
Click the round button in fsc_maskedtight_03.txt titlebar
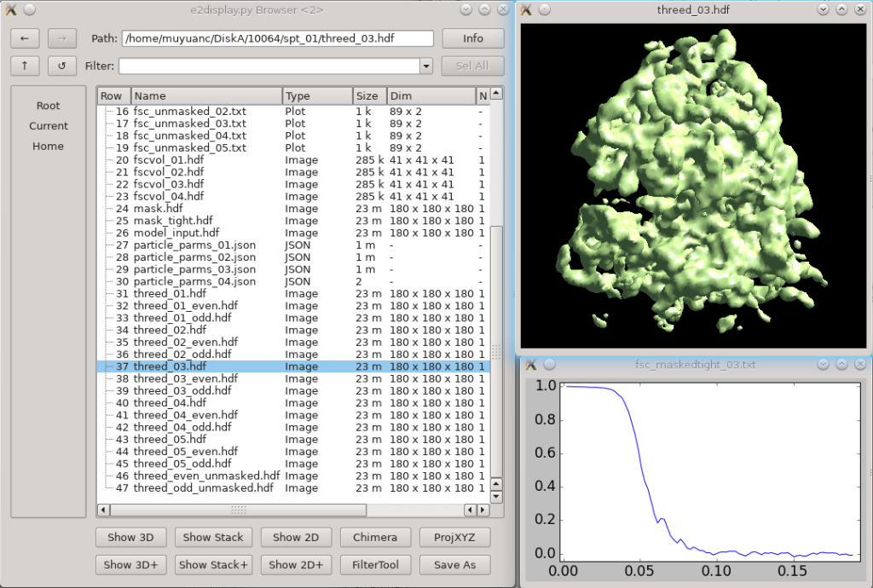pos(548,365)
